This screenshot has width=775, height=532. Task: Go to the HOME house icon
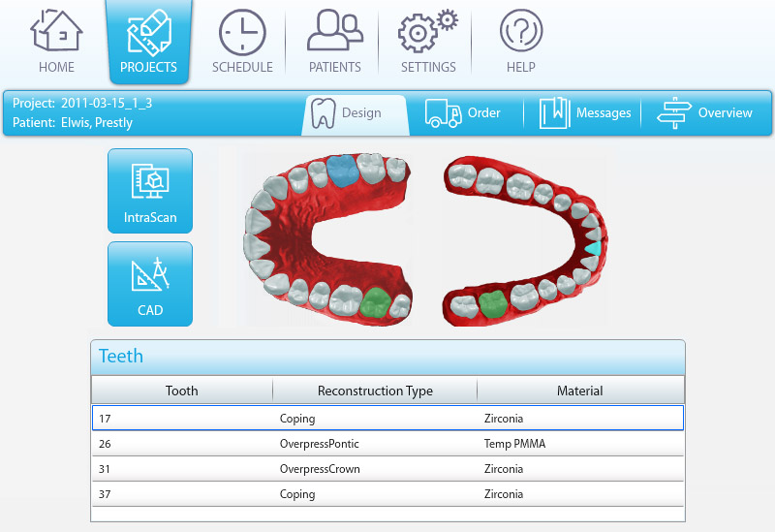56,30
